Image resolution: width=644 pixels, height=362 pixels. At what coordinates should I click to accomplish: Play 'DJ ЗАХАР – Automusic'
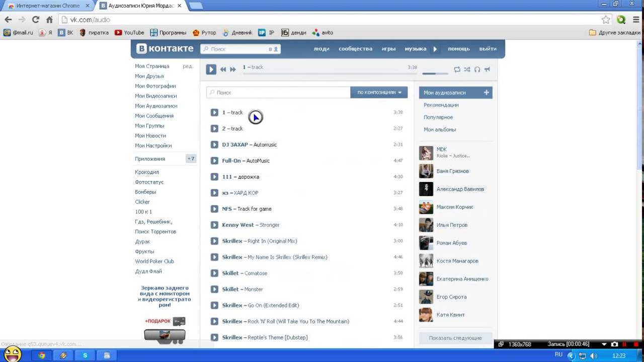[x=214, y=145]
